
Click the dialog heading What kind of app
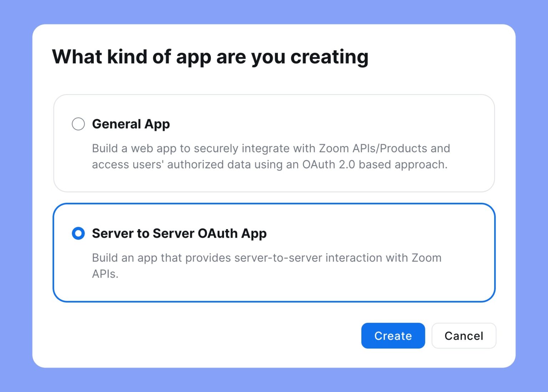[x=210, y=56]
